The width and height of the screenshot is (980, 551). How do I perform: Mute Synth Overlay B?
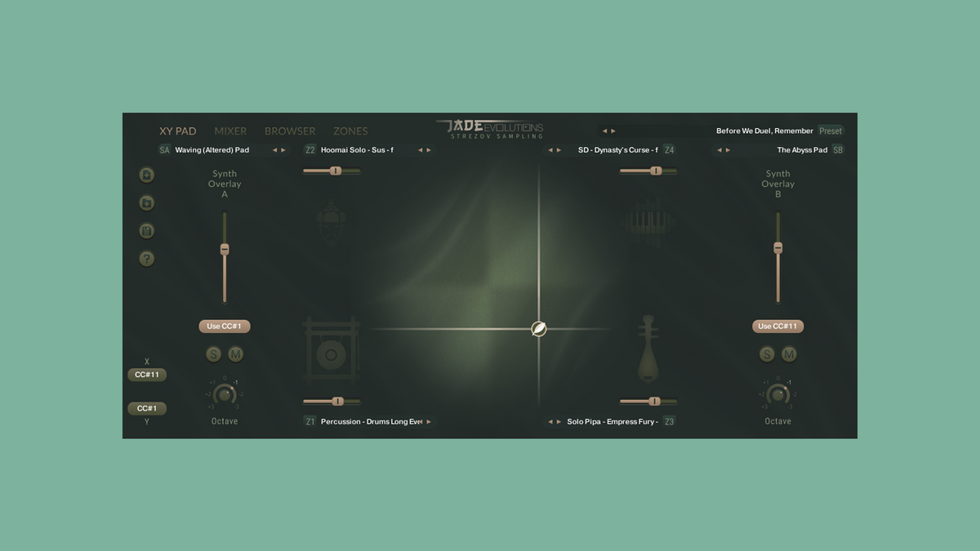790,354
